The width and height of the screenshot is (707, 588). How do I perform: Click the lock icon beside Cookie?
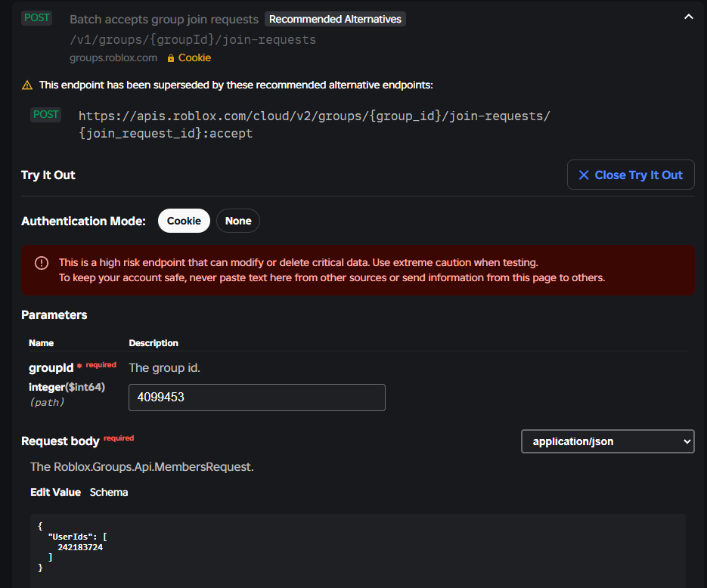pos(171,58)
